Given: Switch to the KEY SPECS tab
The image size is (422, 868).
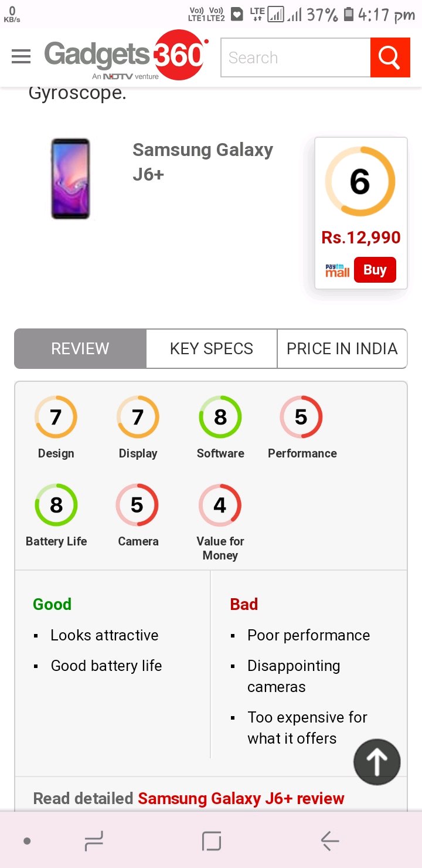Looking at the screenshot, I should tap(212, 348).
